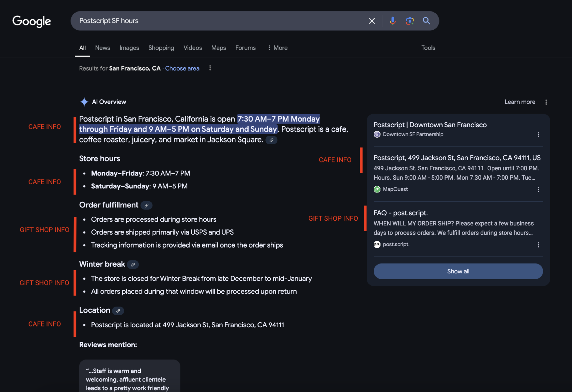Image resolution: width=572 pixels, height=392 pixels.
Task: Click the Choose area link
Action: pos(182,68)
